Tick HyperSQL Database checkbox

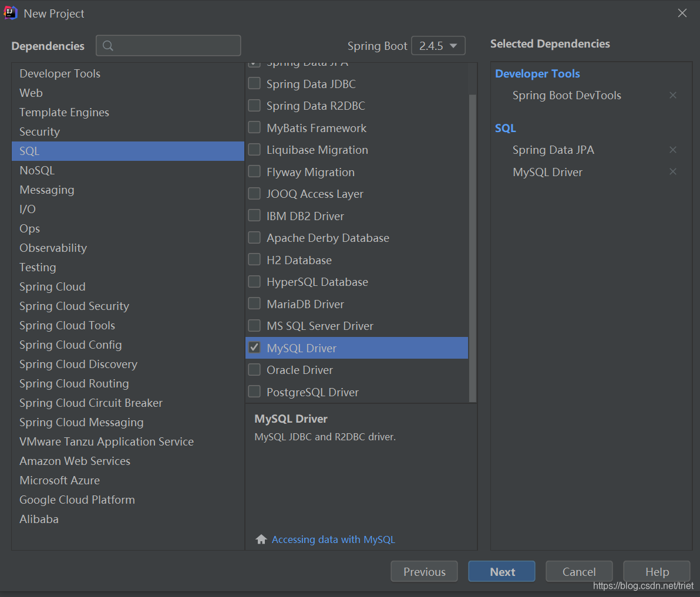tap(254, 282)
